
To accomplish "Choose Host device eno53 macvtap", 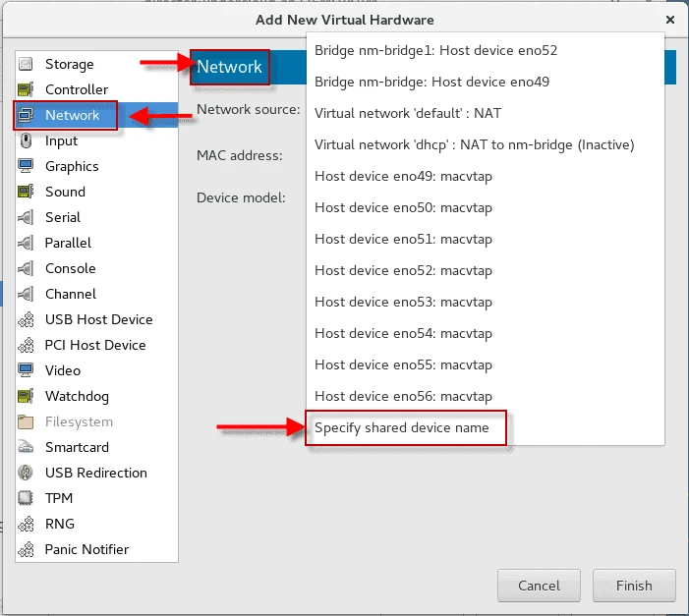I will tap(486, 302).
